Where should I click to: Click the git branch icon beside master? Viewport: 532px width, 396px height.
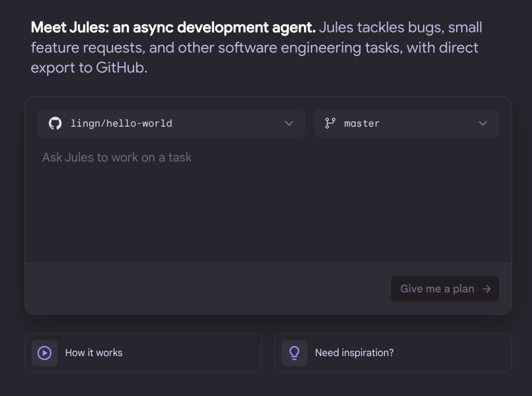pyautogui.click(x=330, y=123)
